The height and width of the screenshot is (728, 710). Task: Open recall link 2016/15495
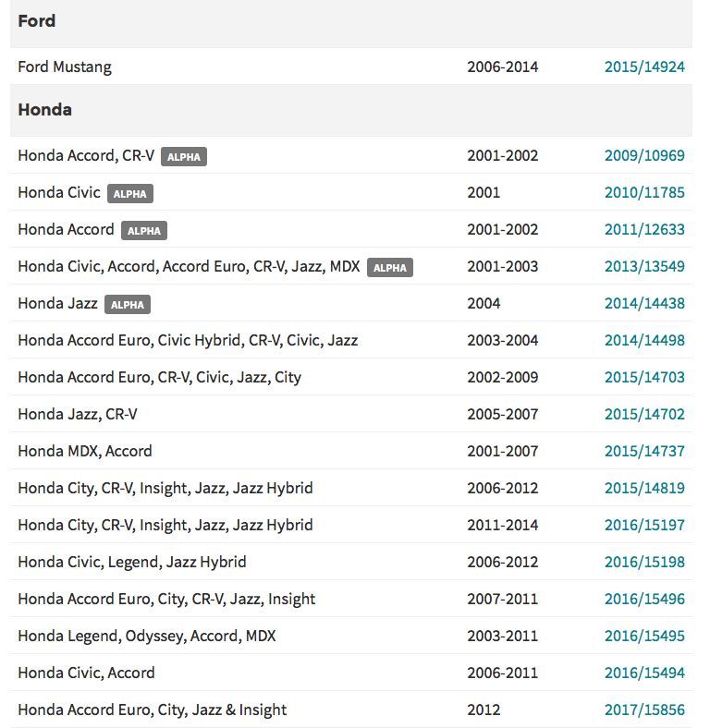(644, 636)
